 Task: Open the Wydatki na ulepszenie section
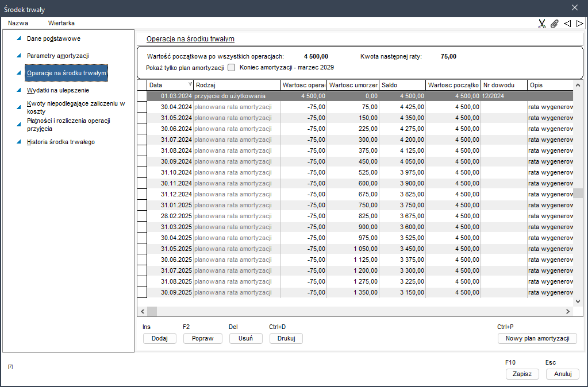pyautogui.click(x=58, y=90)
